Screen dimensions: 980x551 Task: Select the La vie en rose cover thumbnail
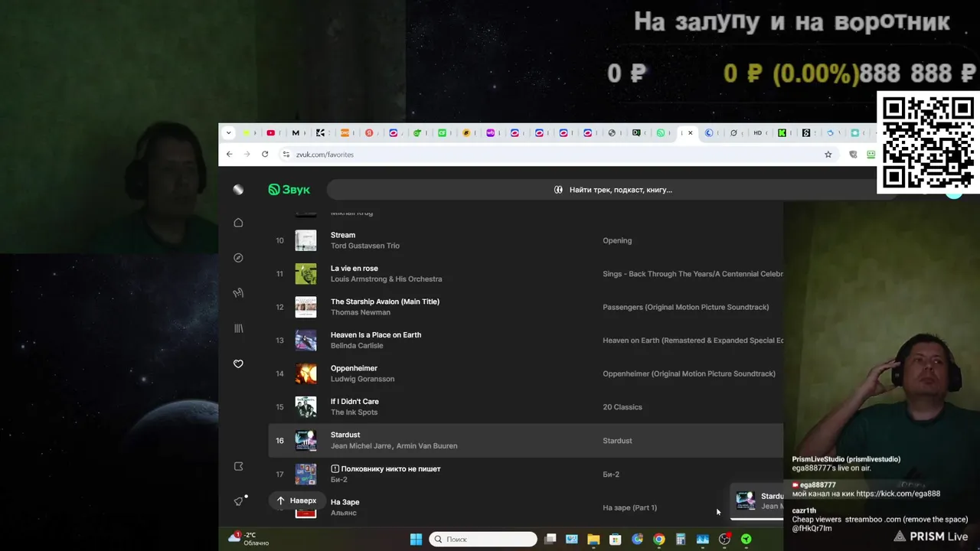(305, 273)
